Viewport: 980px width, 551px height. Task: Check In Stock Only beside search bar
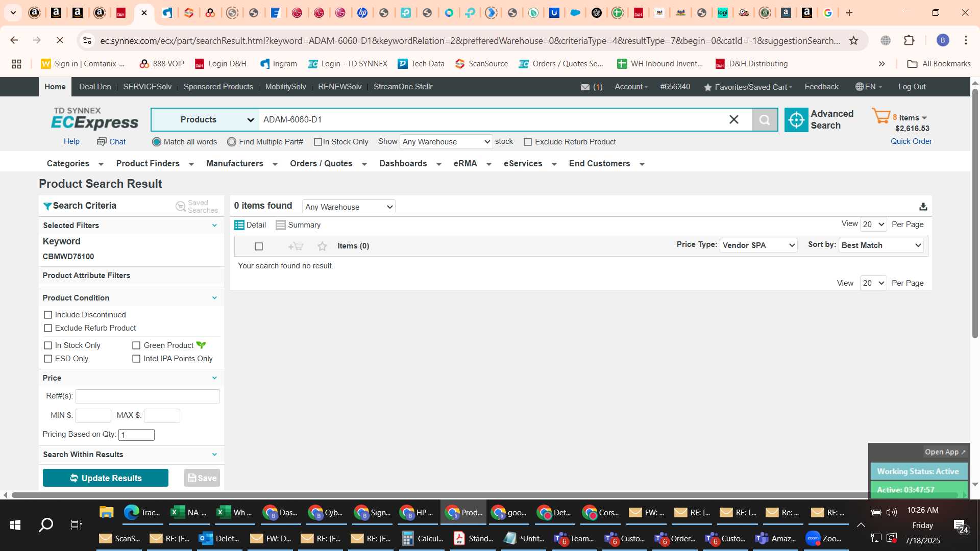(x=318, y=142)
